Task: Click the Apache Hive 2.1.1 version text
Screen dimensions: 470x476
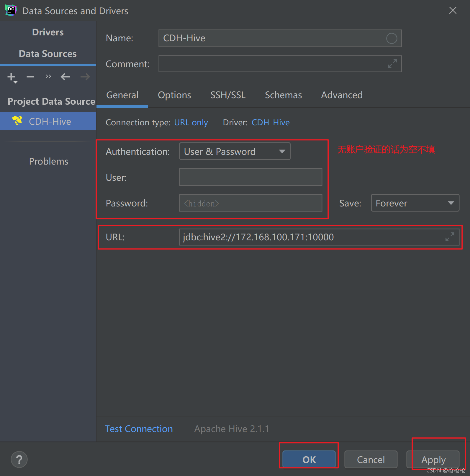Action: click(232, 429)
